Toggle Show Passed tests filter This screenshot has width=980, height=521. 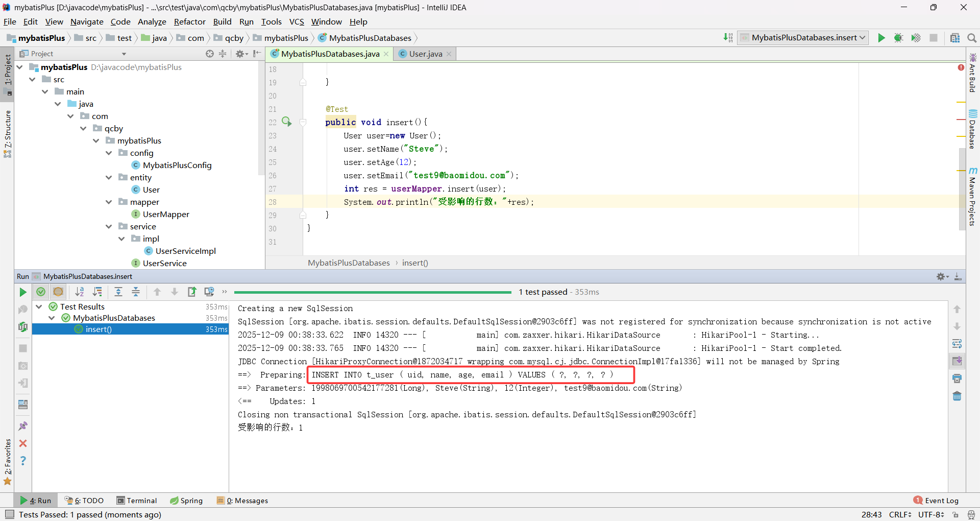[x=41, y=292]
